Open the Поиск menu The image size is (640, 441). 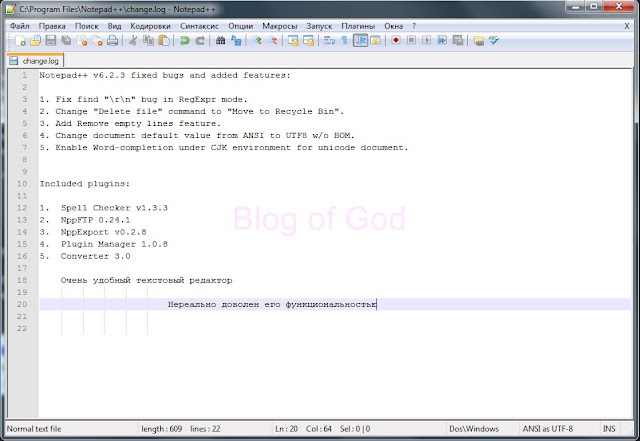click(x=87, y=26)
